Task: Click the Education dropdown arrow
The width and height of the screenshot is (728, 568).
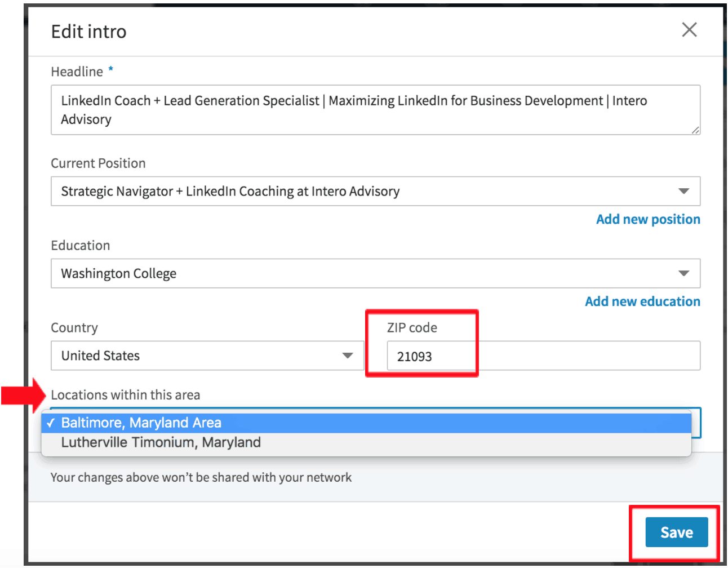Action: click(683, 273)
